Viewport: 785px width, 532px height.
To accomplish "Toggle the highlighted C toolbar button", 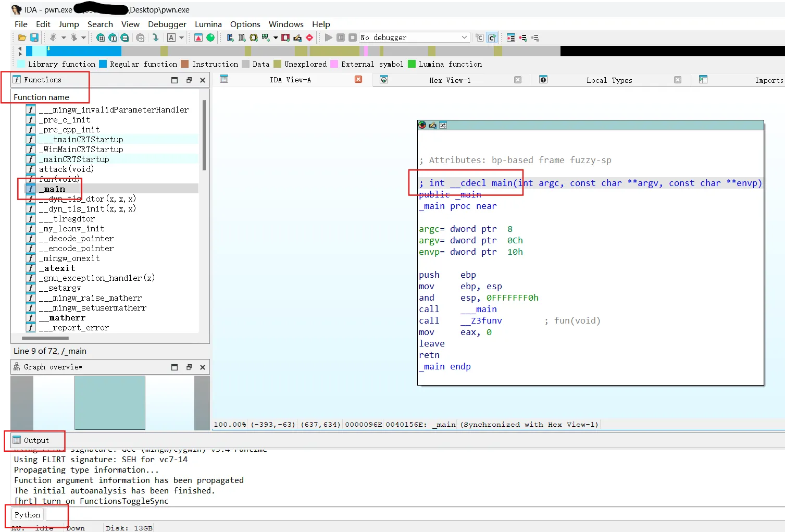I will pos(491,38).
